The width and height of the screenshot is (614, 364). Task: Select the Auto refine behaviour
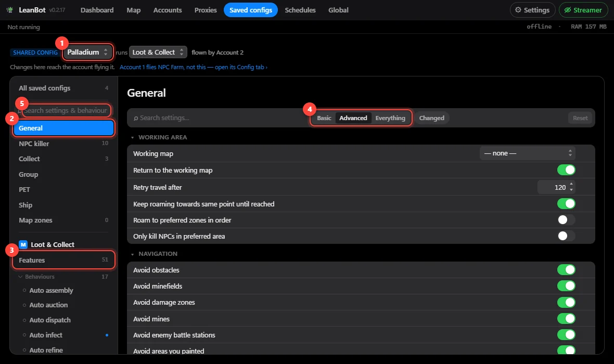click(x=46, y=350)
